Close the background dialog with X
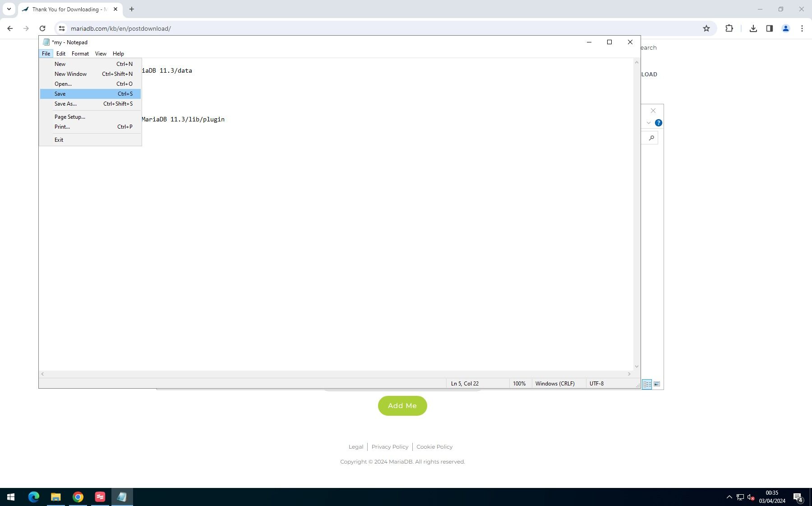Image resolution: width=812 pixels, height=506 pixels. tap(653, 111)
